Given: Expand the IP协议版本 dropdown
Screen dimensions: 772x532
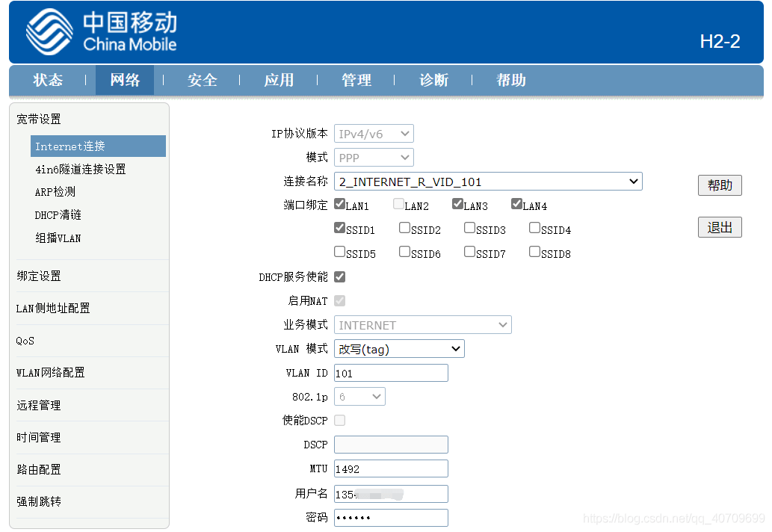Looking at the screenshot, I should click(x=374, y=134).
